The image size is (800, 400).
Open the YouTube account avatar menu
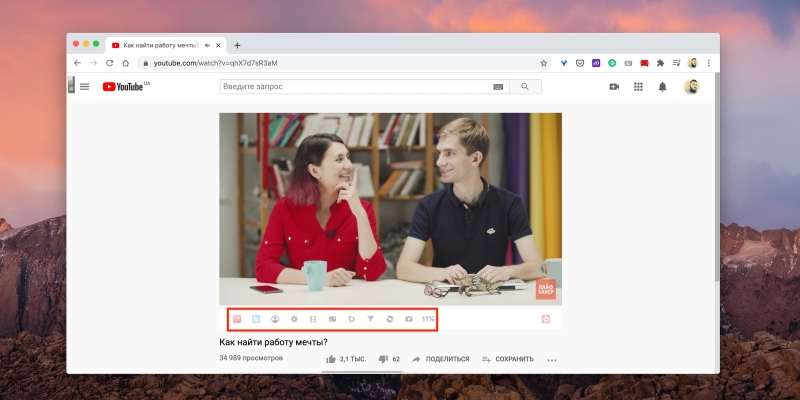coord(691,87)
